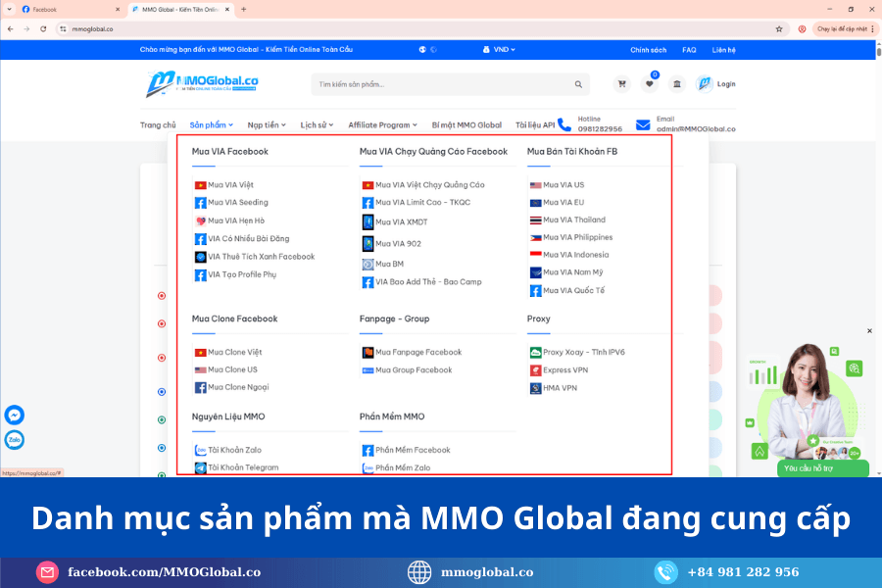Select the topmost red radio button

coord(162,296)
